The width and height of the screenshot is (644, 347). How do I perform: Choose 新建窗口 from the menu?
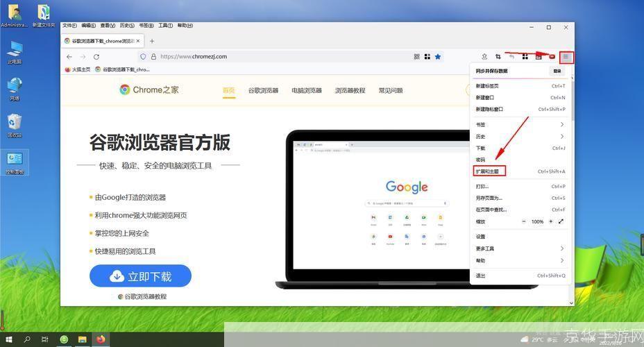click(520, 97)
